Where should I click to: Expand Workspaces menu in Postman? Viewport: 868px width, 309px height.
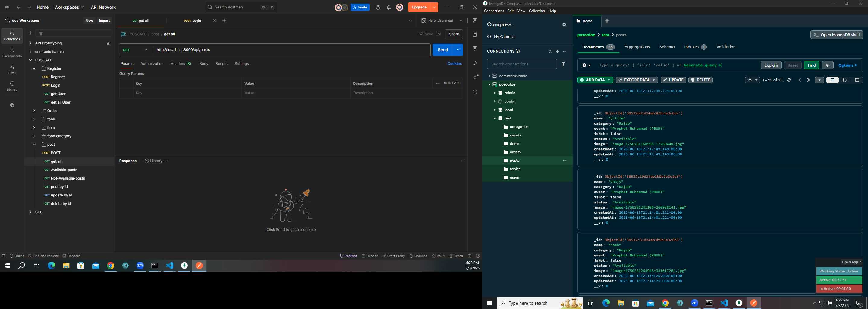(69, 8)
